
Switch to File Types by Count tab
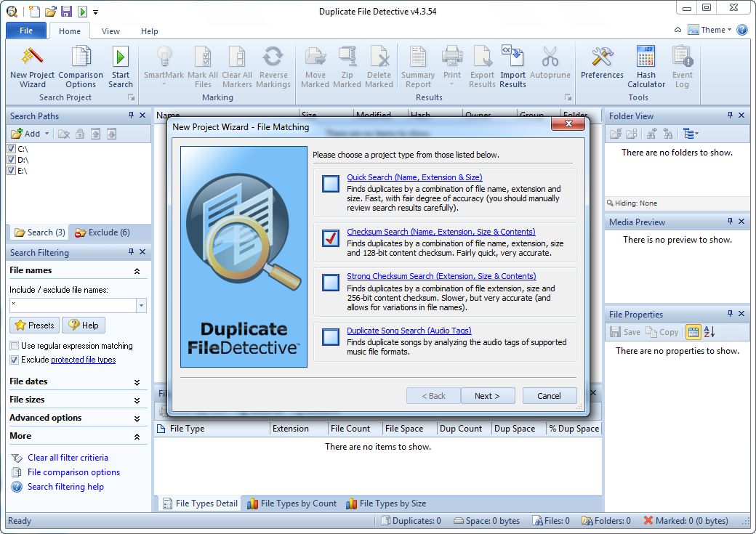291,503
